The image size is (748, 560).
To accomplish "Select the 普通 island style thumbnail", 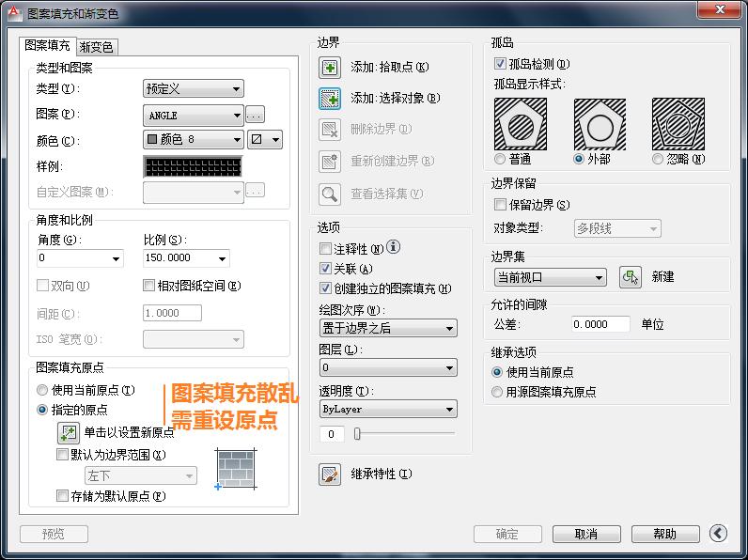I will (x=521, y=124).
